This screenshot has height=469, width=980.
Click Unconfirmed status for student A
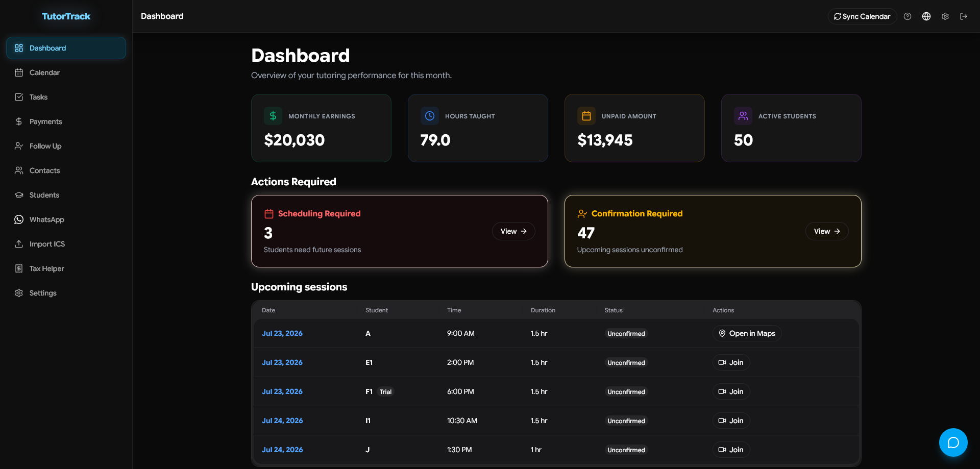coord(626,334)
